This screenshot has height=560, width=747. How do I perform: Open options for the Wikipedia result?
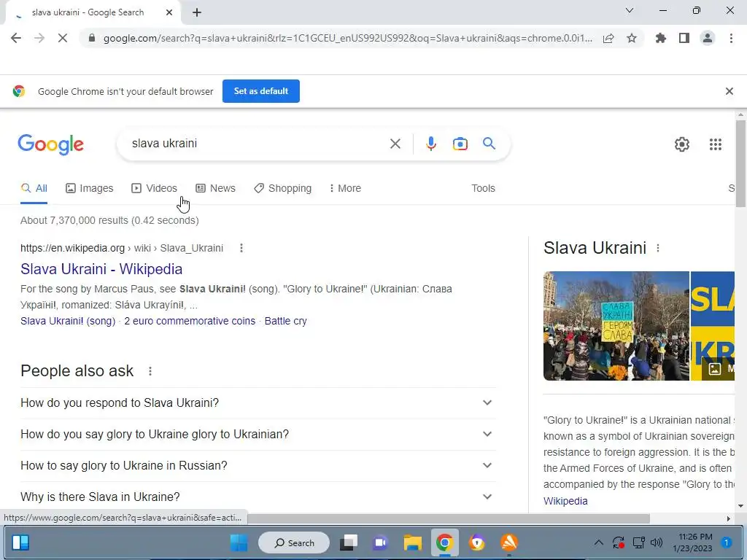coord(241,248)
